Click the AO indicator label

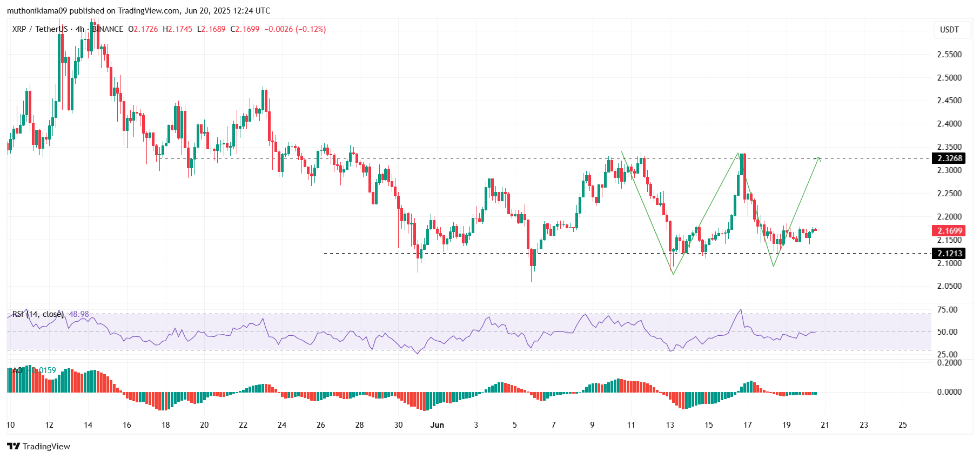[x=18, y=370]
